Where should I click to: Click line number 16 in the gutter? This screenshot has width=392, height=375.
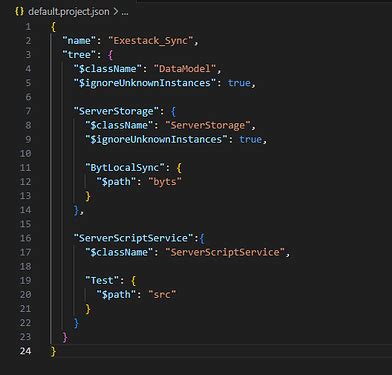25,238
